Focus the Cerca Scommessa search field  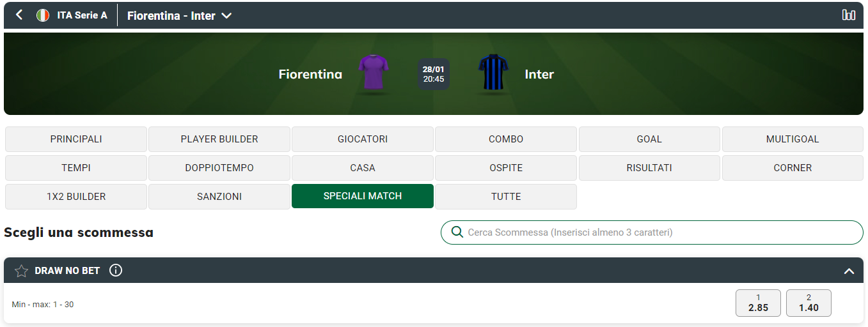tap(652, 232)
